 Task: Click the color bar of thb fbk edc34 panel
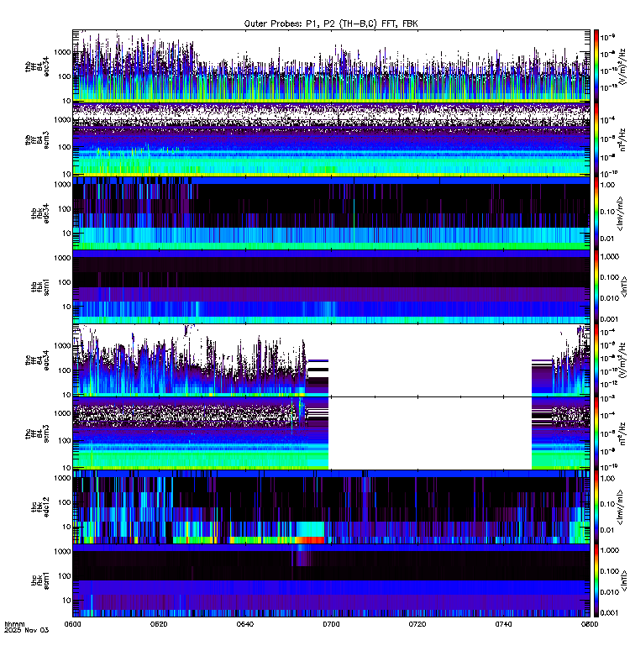596,213
